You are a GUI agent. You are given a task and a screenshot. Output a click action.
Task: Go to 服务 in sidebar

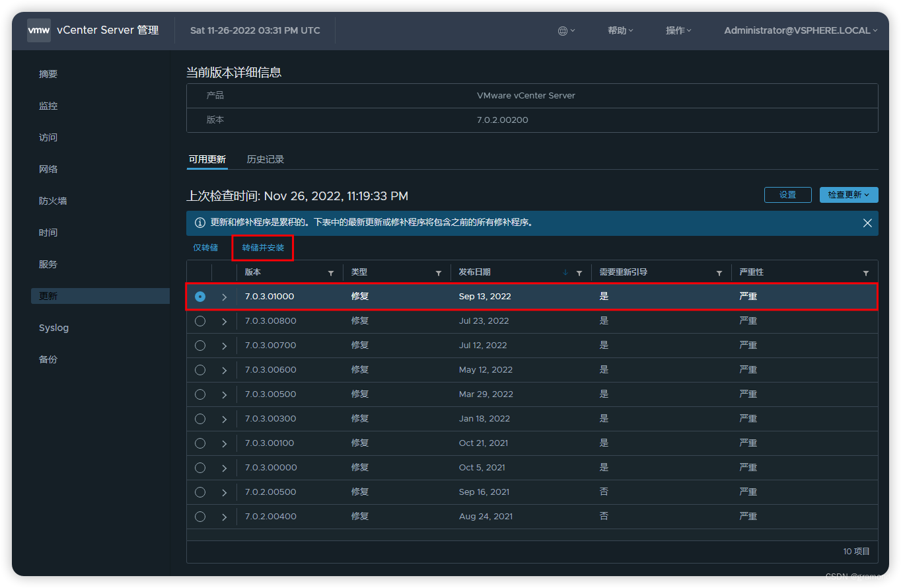coord(48,264)
